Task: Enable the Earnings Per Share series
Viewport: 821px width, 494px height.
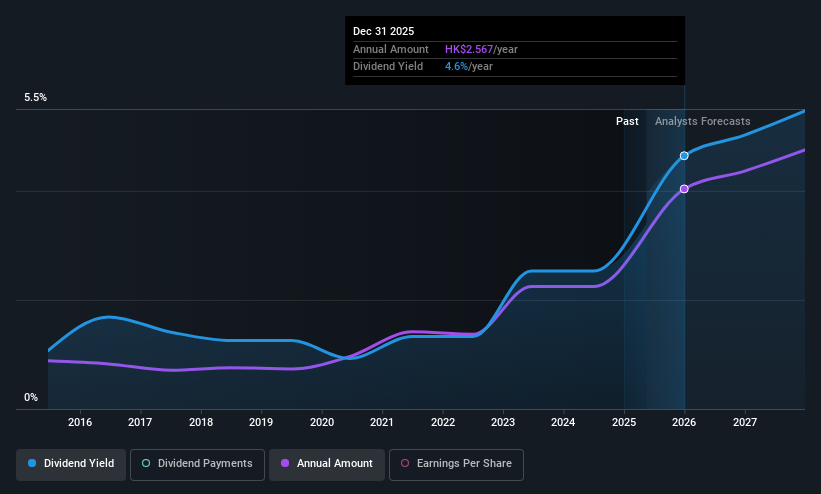Action: point(456,464)
